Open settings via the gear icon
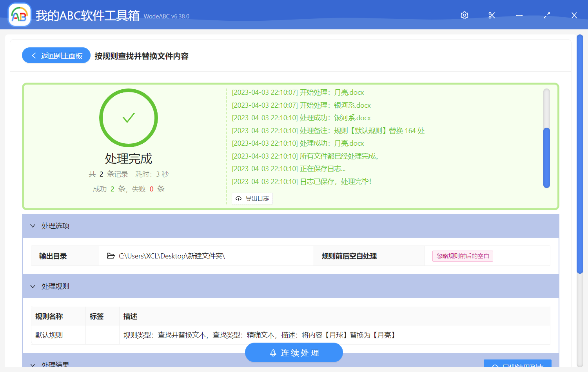The width and height of the screenshot is (588, 372). point(465,15)
